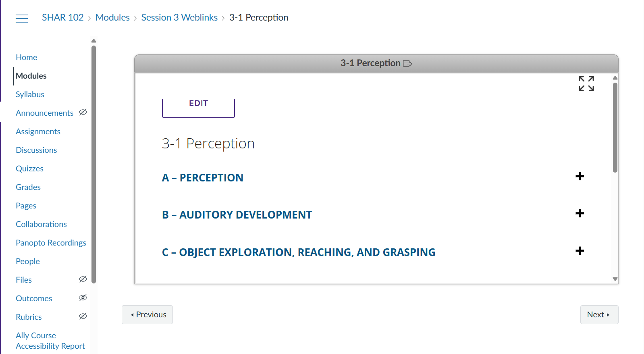The image size is (644, 354).
Task: Go to the Next module item
Action: [x=599, y=314]
